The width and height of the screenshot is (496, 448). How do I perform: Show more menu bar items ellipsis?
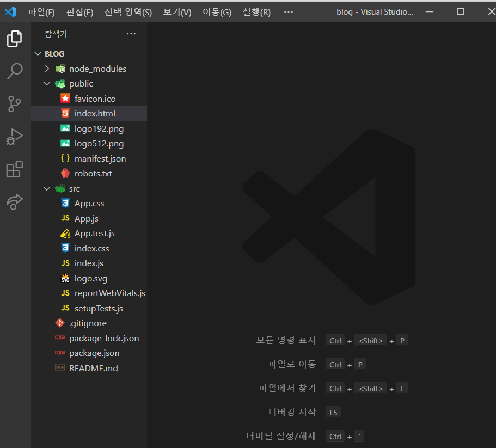click(x=289, y=12)
